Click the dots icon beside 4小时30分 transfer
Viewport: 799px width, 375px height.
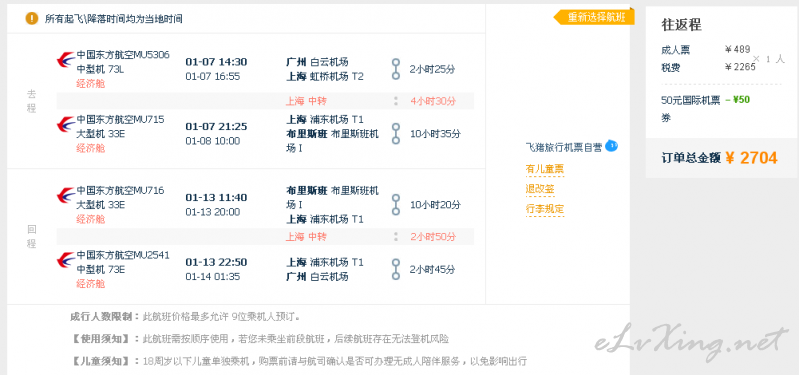pyautogui.click(x=395, y=101)
